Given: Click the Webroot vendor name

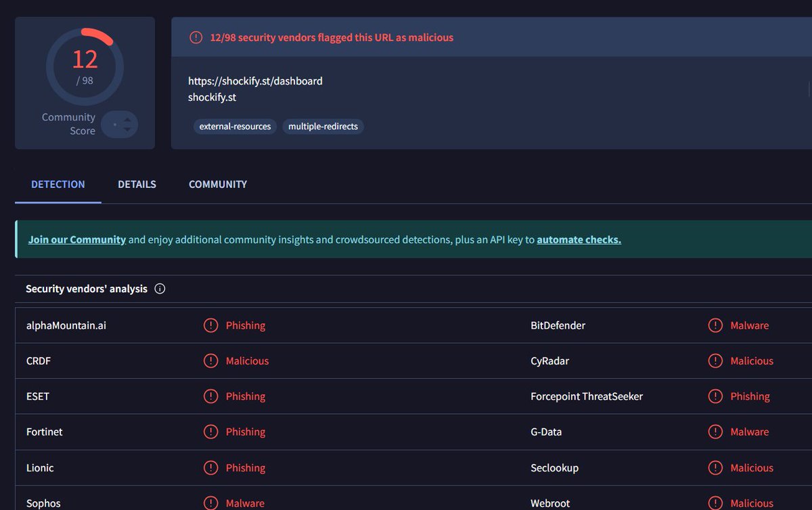Looking at the screenshot, I should coord(551,503).
